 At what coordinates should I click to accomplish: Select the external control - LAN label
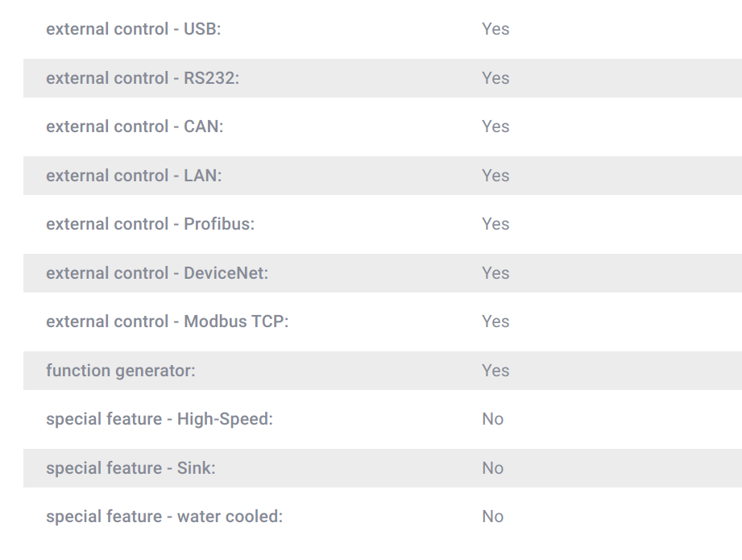click(134, 176)
